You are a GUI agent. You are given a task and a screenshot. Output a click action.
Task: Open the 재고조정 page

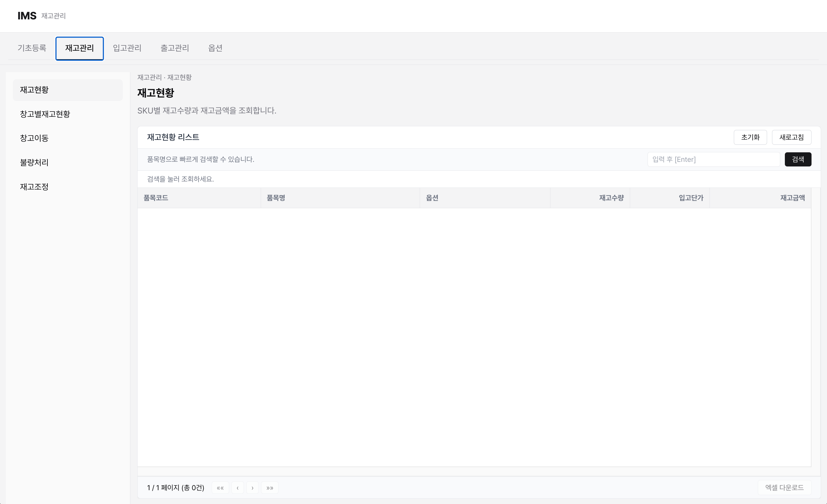[x=34, y=187]
